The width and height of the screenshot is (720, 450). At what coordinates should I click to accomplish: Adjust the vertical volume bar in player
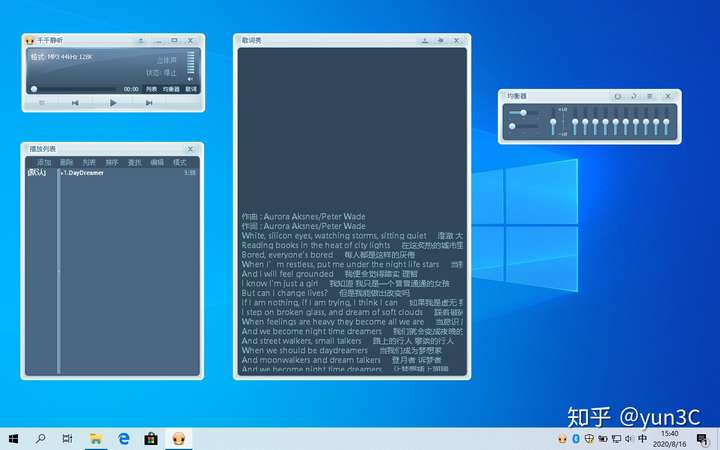point(191,63)
